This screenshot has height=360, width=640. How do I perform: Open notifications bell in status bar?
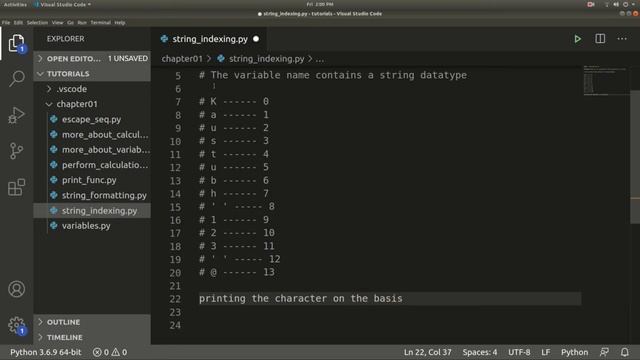click(x=624, y=352)
